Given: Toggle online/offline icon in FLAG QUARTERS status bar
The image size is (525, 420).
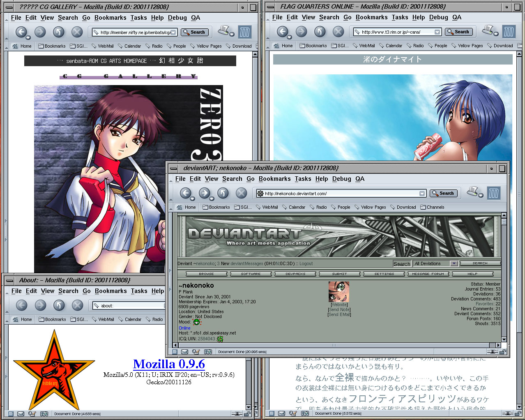Looking at the screenshot, I should 508,413.
